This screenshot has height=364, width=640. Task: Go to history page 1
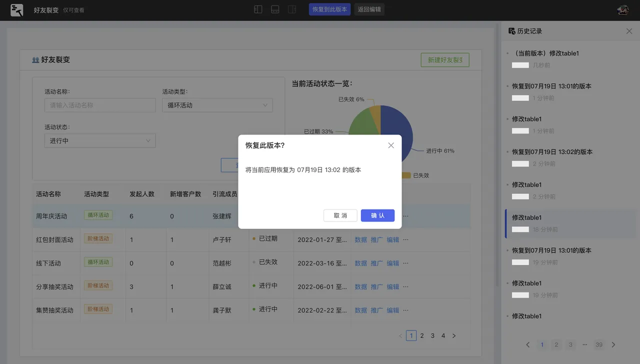click(x=542, y=344)
